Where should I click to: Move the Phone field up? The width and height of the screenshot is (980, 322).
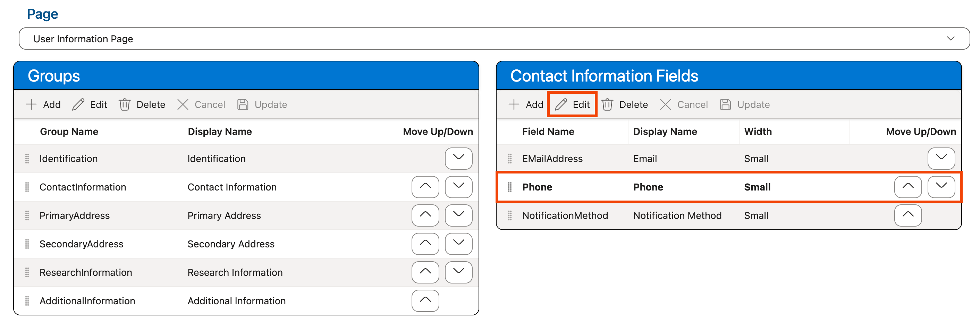coord(908,187)
